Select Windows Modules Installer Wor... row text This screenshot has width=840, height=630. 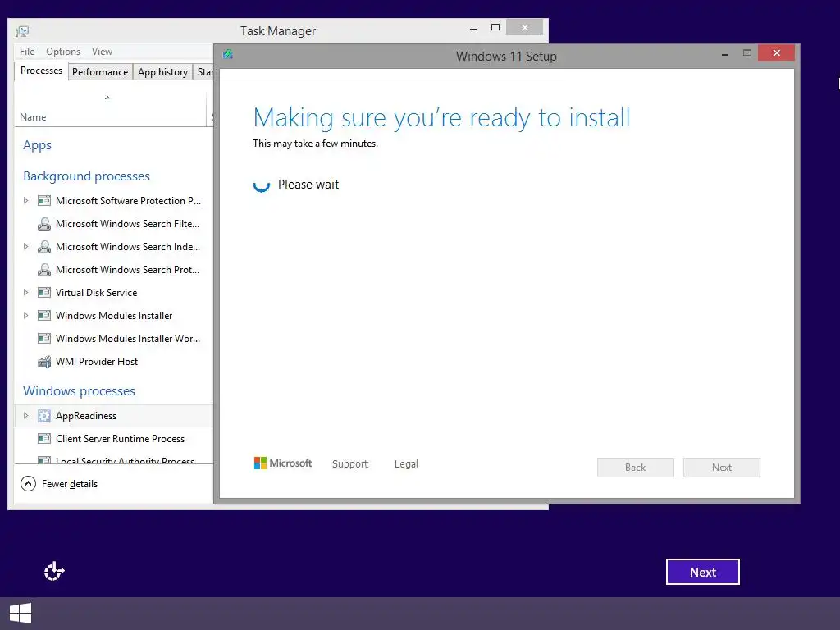click(127, 339)
